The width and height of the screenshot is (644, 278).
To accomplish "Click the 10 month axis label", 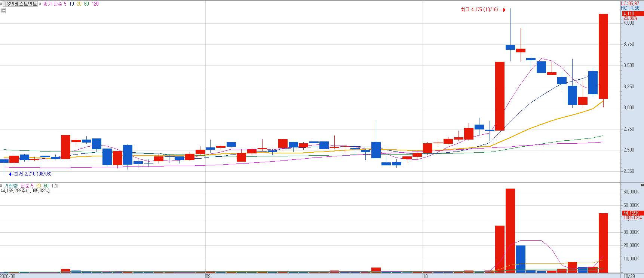I will 425,276.
